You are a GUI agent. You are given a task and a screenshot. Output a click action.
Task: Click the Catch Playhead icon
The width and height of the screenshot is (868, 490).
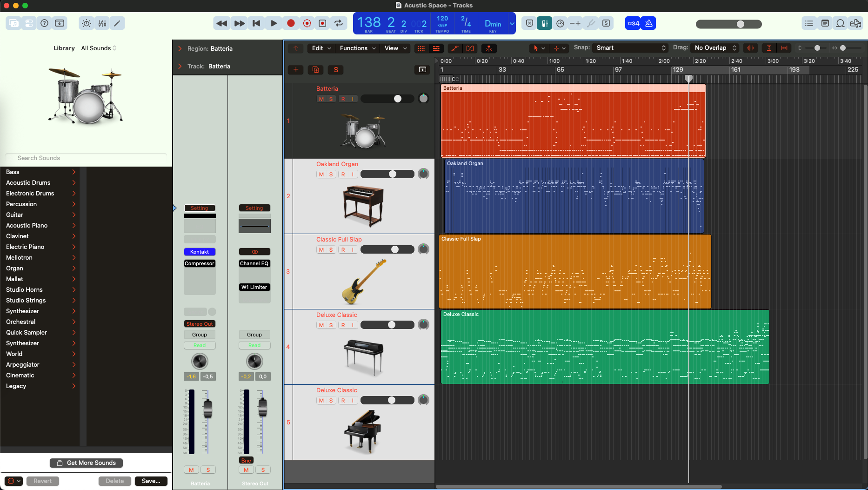pyautogui.click(x=489, y=48)
